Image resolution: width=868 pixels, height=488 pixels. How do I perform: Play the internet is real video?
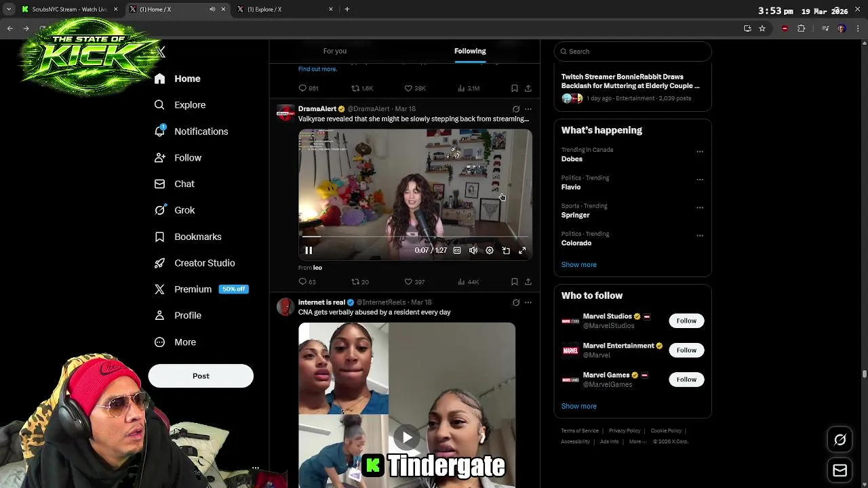pos(407,437)
